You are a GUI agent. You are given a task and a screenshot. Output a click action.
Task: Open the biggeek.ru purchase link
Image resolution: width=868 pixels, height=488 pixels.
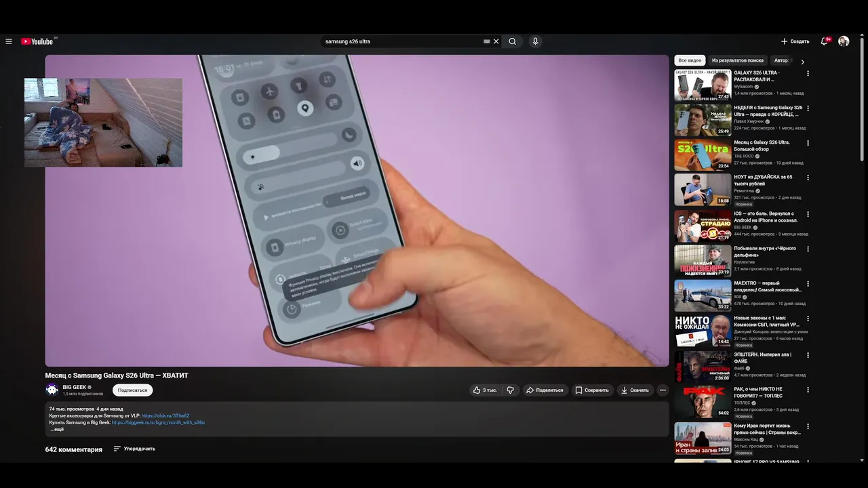(158, 422)
